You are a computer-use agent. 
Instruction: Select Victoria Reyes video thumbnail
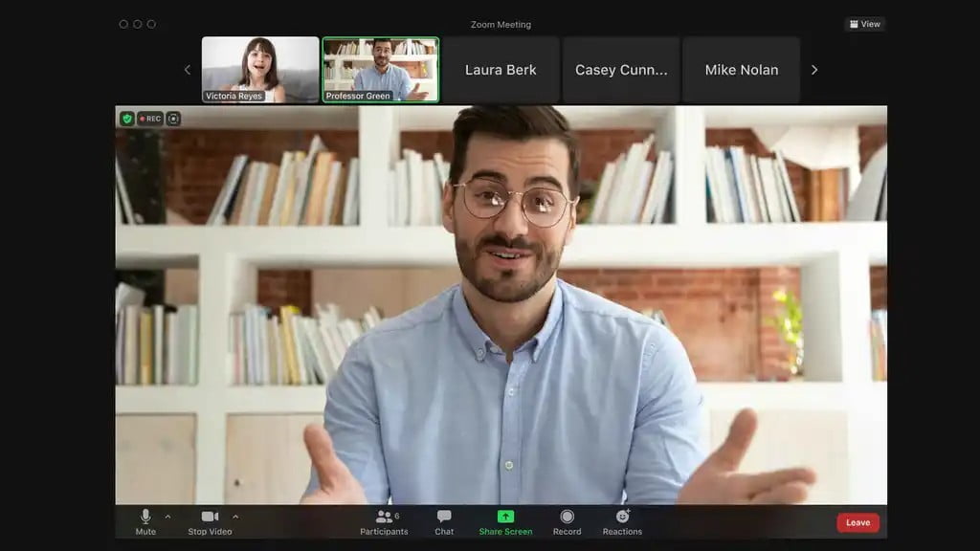(260, 70)
